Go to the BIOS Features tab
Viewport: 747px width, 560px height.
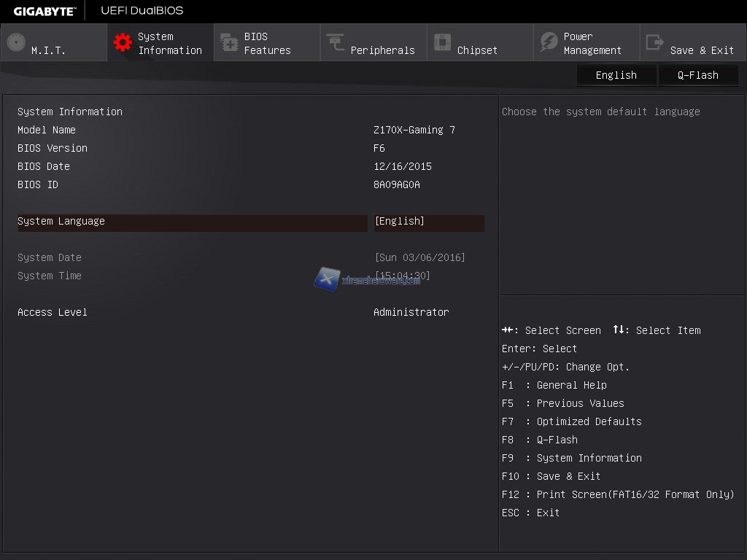coord(267,43)
